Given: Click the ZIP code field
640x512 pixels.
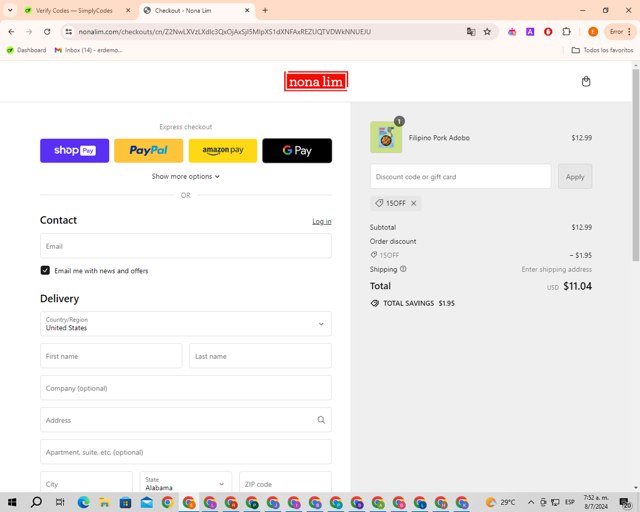Looking at the screenshot, I should click(285, 482).
